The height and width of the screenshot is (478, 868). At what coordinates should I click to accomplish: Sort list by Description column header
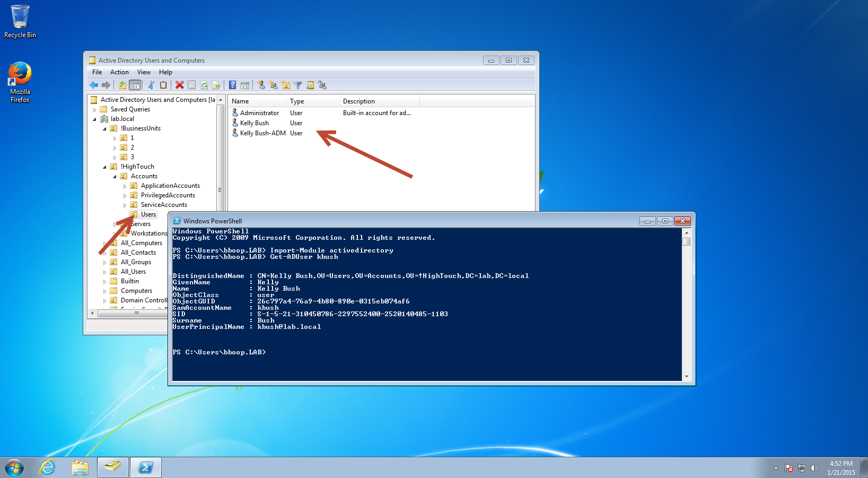click(380, 101)
